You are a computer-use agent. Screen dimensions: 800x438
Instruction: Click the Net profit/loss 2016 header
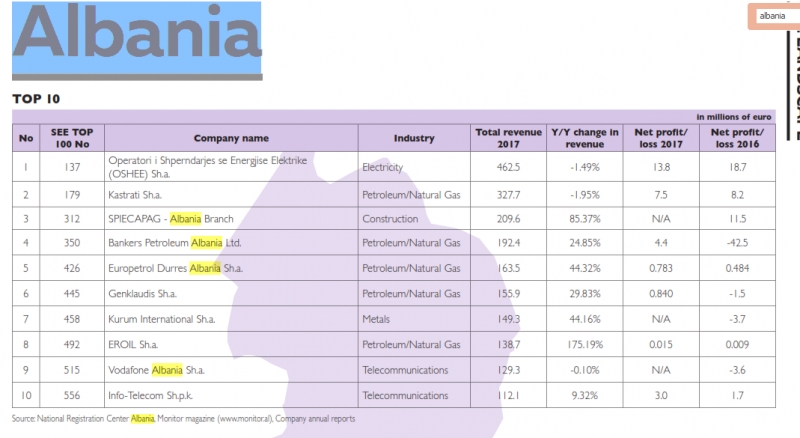coord(737,138)
